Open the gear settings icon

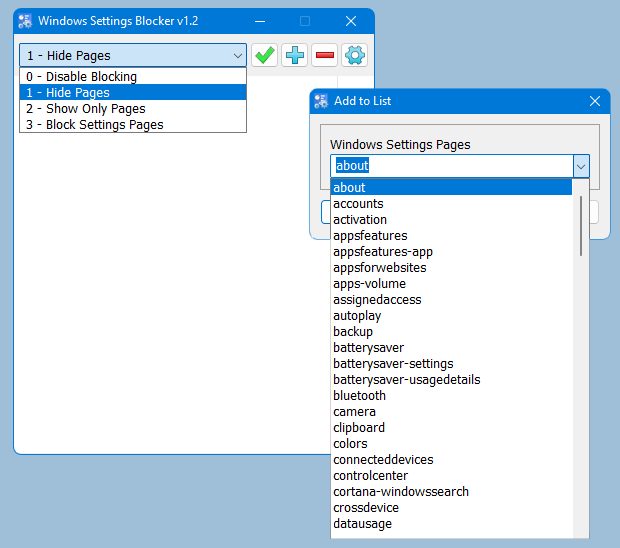tap(355, 56)
